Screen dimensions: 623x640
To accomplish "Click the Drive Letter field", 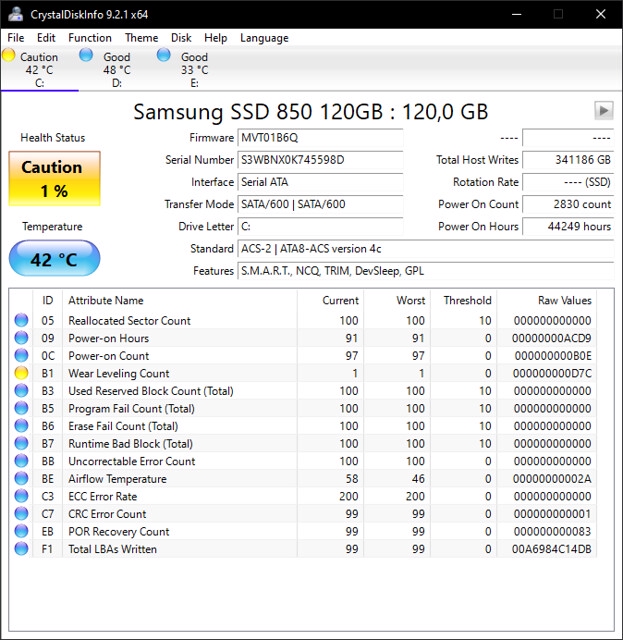I will point(320,226).
